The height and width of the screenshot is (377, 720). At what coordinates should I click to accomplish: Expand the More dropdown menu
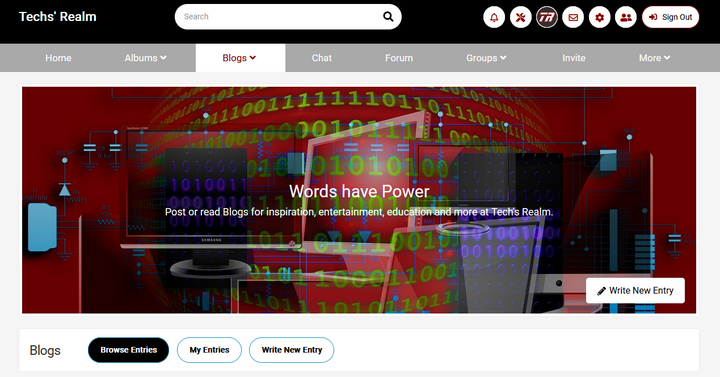tap(654, 58)
